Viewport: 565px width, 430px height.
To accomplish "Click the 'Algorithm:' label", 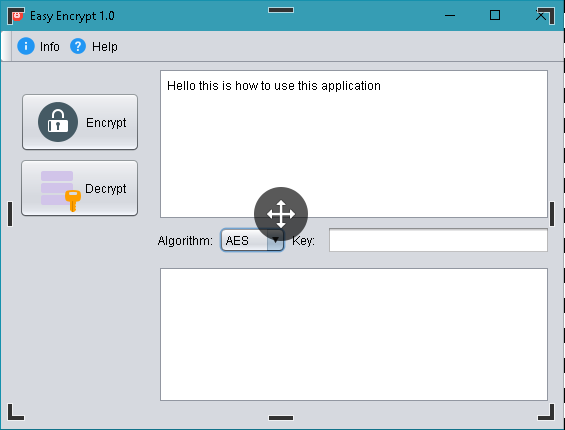I will pos(185,241).
